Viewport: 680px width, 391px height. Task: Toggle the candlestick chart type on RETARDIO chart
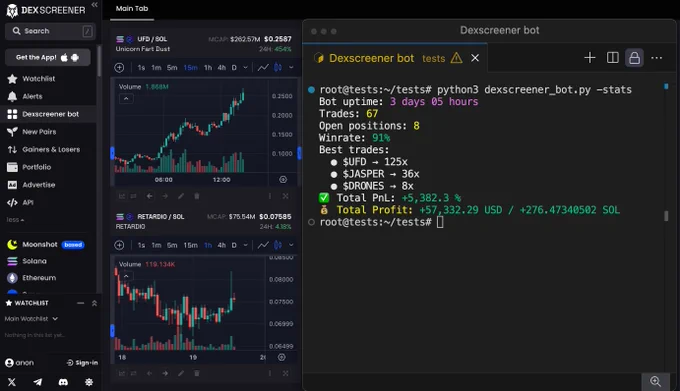tap(278, 245)
